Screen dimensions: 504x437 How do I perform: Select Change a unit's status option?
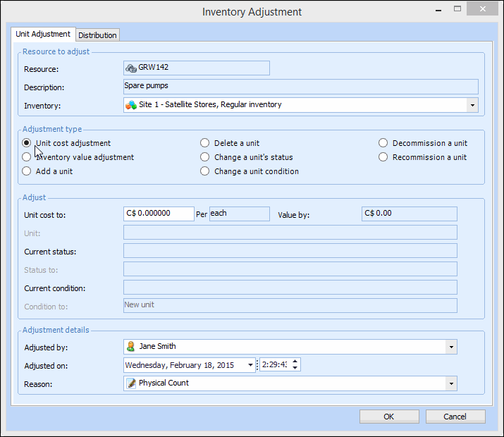point(205,157)
